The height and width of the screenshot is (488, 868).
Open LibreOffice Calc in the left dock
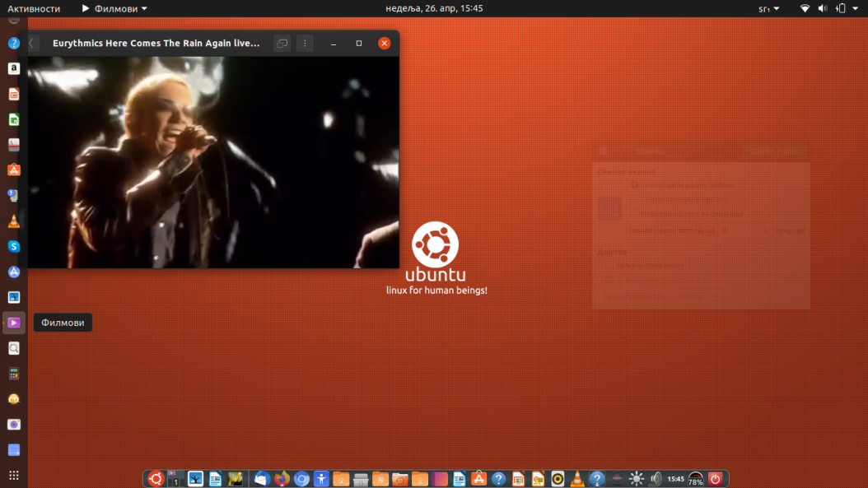coord(14,119)
